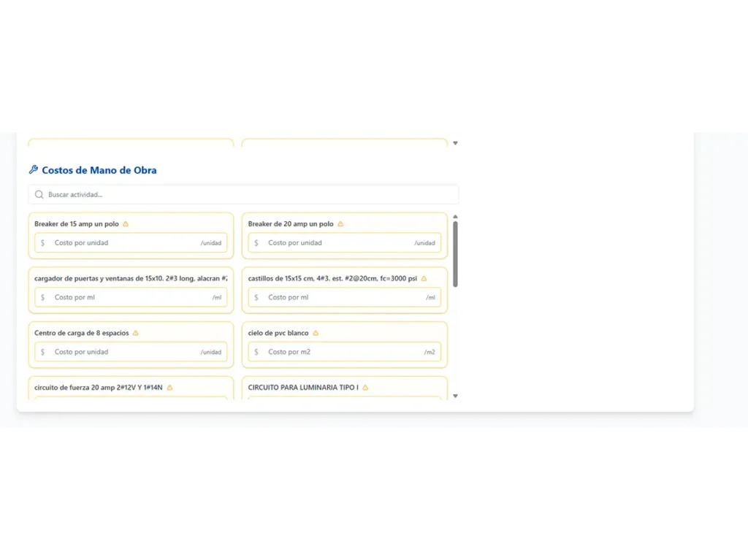Click dollar sign in Breaker de 15 amp field

click(42, 243)
